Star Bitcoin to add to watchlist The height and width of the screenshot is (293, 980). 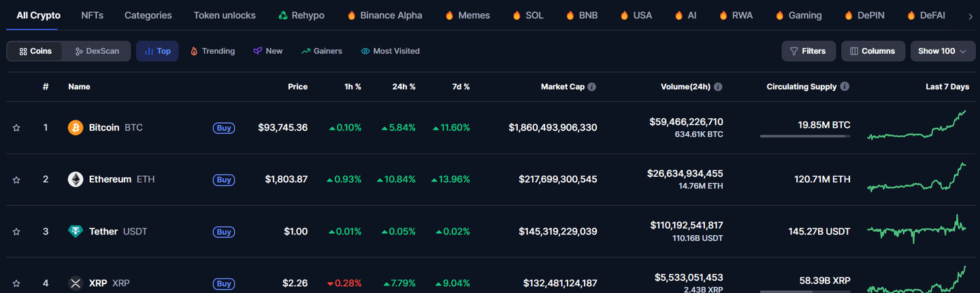pyautogui.click(x=16, y=128)
